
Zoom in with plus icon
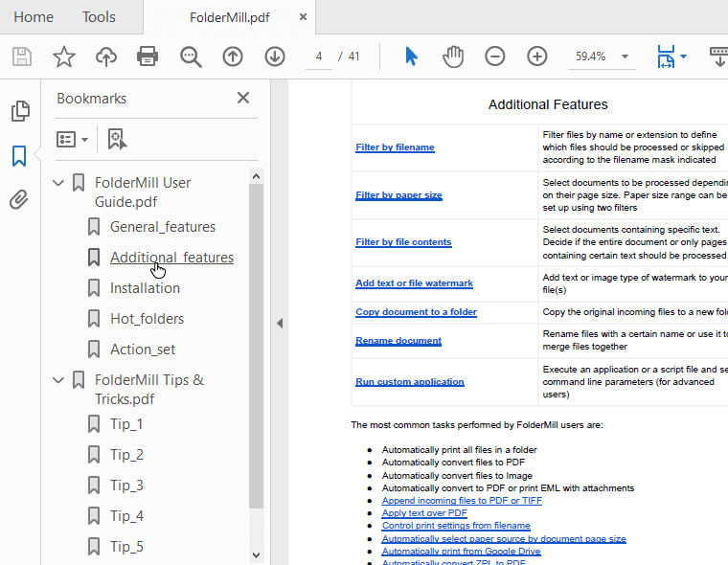pyautogui.click(x=537, y=56)
